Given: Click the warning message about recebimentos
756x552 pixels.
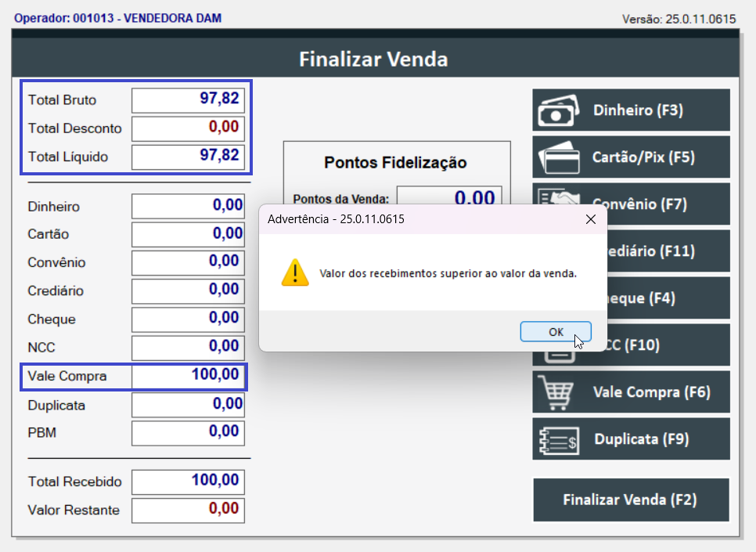Looking at the screenshot, I should 448,273.
